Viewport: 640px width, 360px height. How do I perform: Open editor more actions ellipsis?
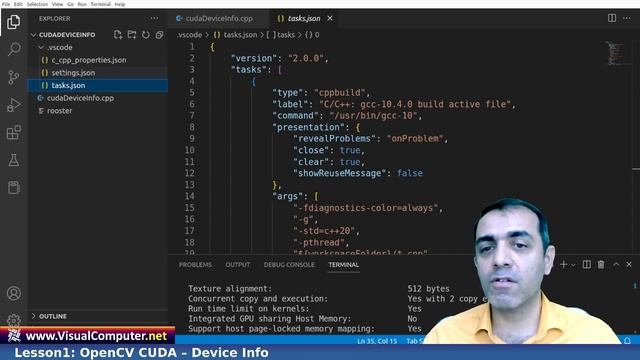click(627, 18)
